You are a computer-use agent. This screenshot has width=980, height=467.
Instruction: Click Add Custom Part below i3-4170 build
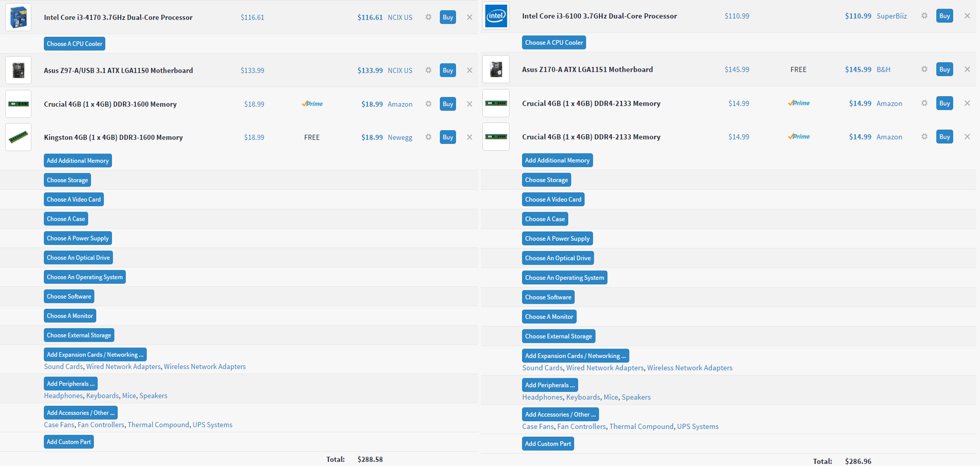coord(69,442)
